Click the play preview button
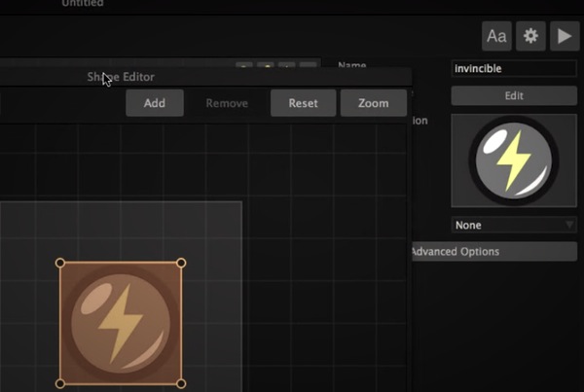The width and height of the screenshot is (584, 392). tap(565, 36)
